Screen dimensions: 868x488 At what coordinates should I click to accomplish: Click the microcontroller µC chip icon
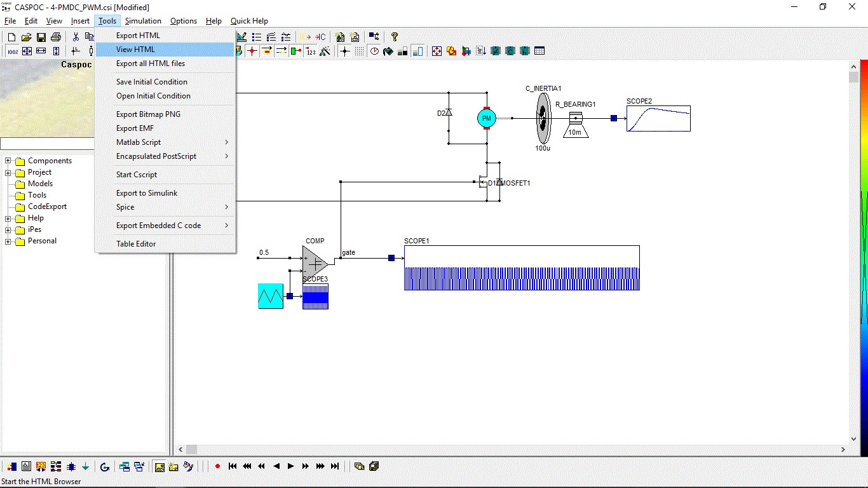coord(496,51)
